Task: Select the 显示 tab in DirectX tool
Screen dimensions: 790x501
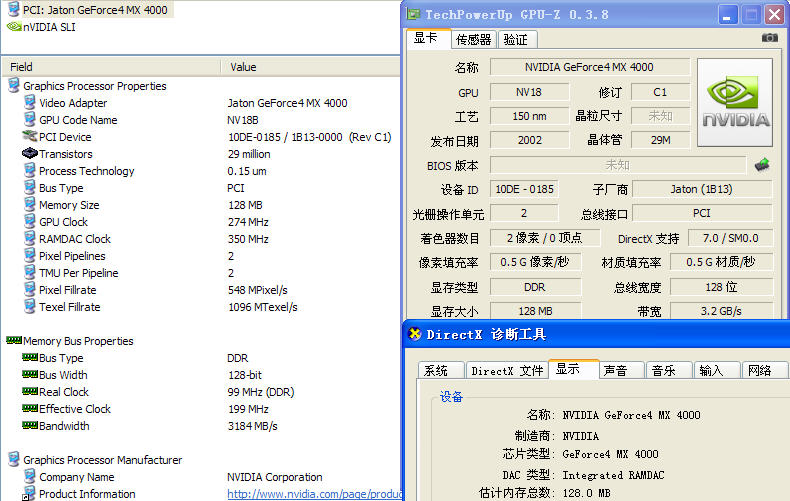Action: pyautogui.click(x=573, y=369)
